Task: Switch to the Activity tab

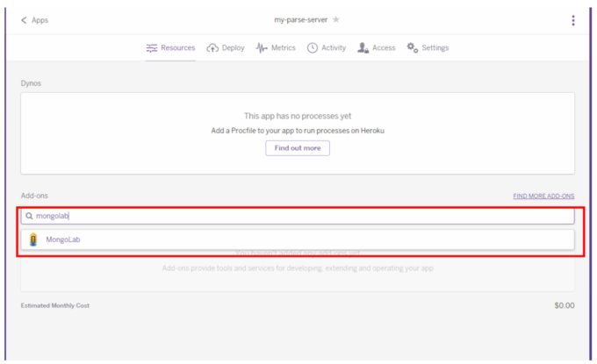Action: tap(327, 48)
